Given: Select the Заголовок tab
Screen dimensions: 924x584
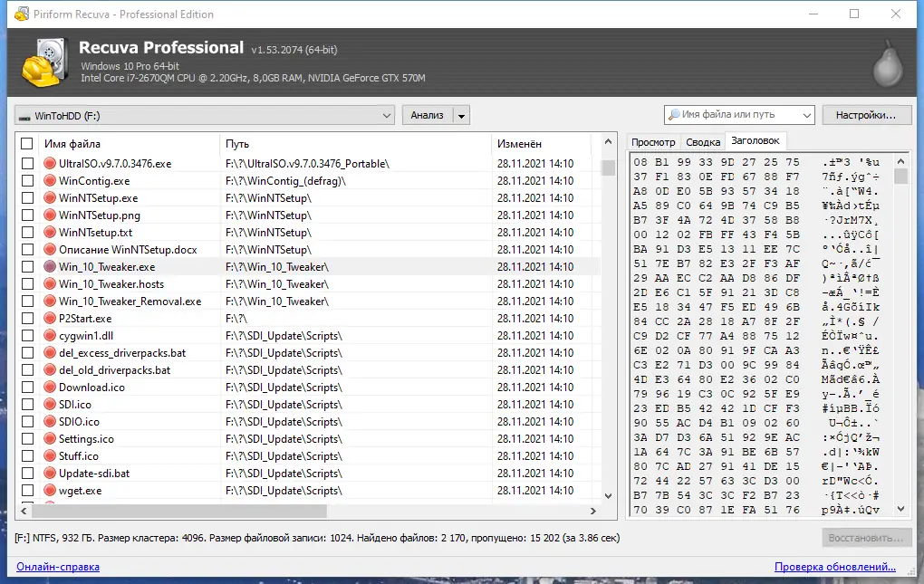Looking at the screenshot, I should point(756,140).
